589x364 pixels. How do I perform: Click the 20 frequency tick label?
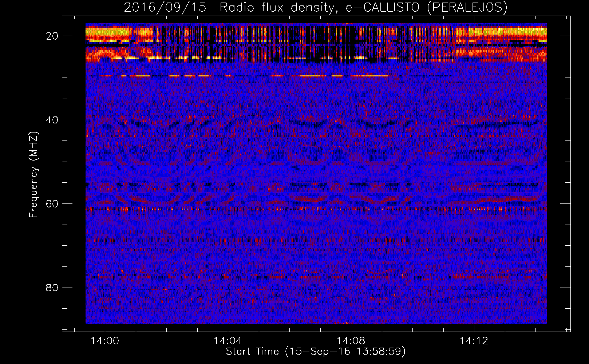point(52,36)
